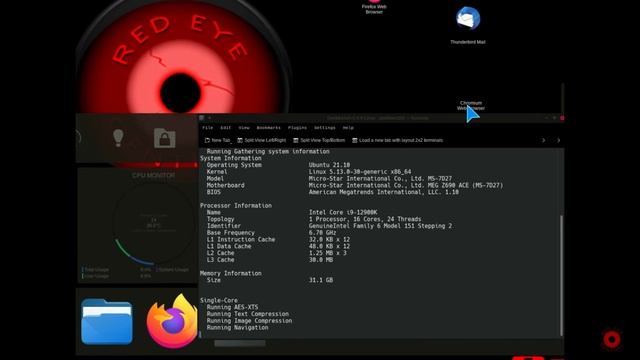Click the 'Intel Core i9-12900K' text

[343, 212]
